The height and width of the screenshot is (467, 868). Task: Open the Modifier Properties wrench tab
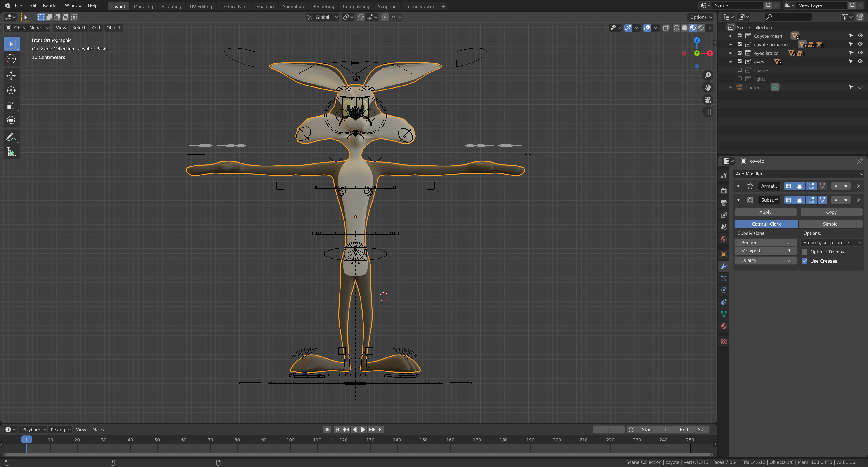click(724, 266)
